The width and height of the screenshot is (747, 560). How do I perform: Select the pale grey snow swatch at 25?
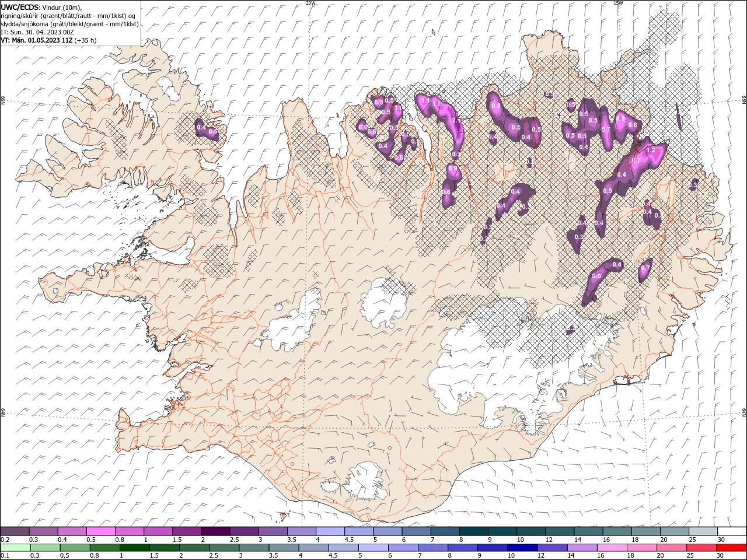click(703, 531)
